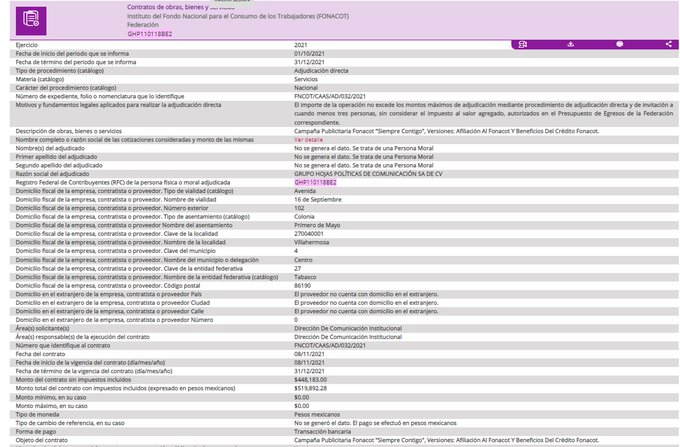Click the 'Federación' text in header
Viewport: 680px width, 447px height.
[x=143, y=25]
